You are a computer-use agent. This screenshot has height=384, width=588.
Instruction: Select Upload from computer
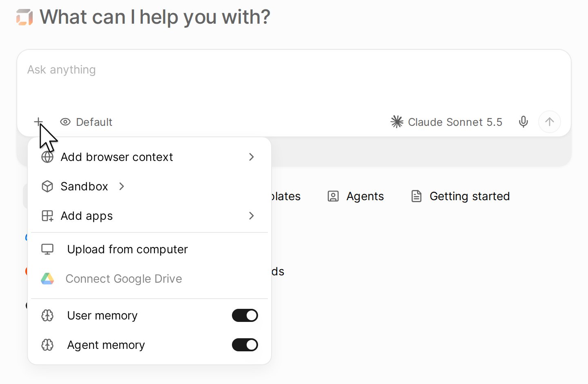149,249
